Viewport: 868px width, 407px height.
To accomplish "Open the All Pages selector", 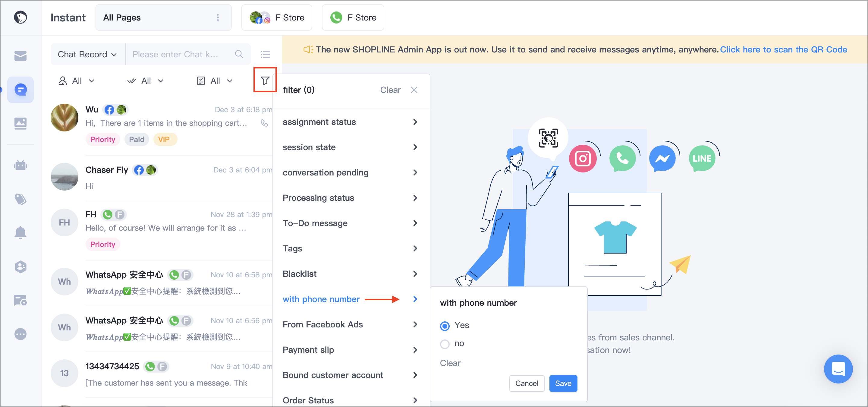I will 163,17.
